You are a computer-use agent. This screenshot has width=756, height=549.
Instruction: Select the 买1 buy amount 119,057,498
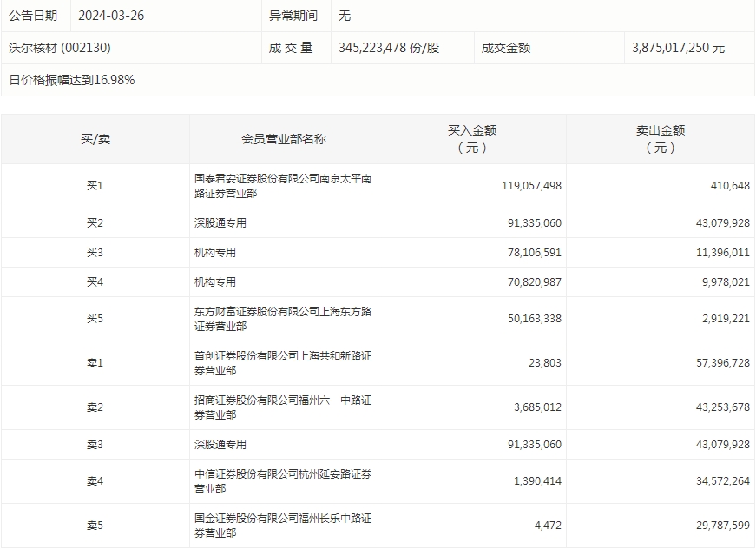click(531, 186)
